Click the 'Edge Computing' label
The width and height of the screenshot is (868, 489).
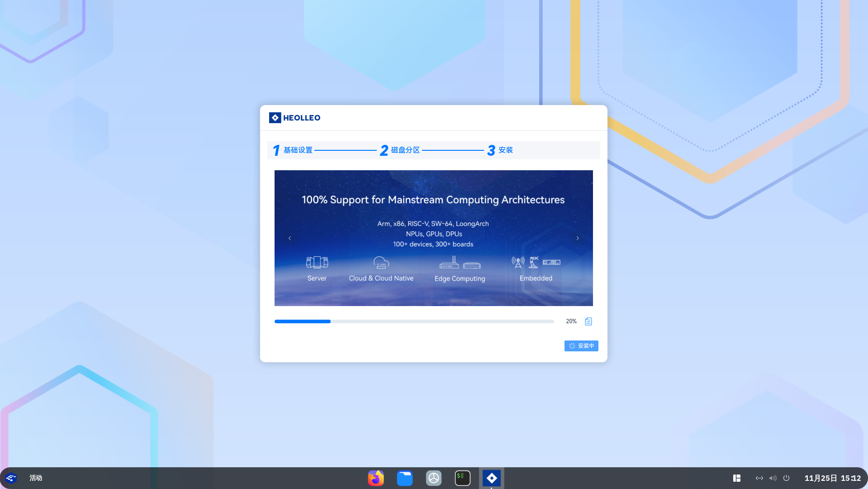point(460,279)
